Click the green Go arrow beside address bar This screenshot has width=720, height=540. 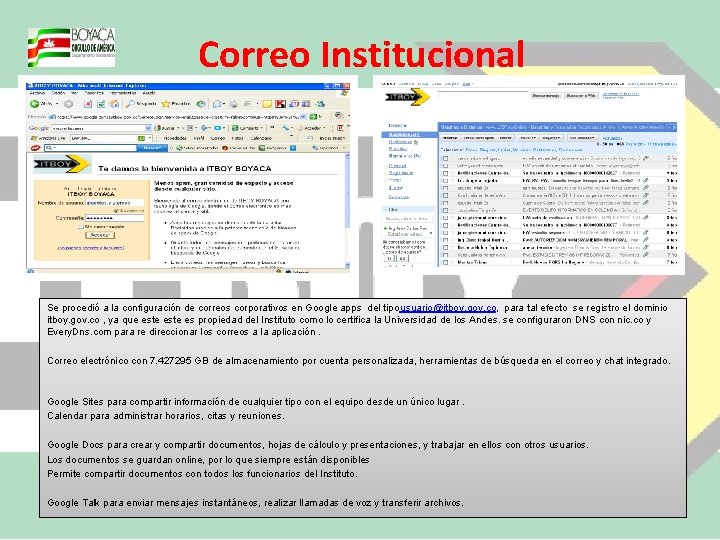click(x=314, y=117)
